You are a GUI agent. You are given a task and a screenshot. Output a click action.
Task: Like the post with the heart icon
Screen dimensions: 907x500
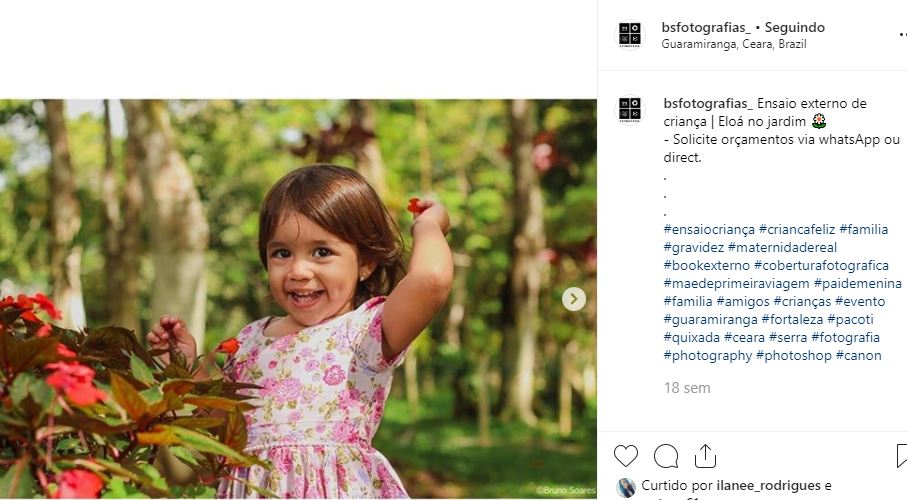pyautogui.click(x=626, y=456)
